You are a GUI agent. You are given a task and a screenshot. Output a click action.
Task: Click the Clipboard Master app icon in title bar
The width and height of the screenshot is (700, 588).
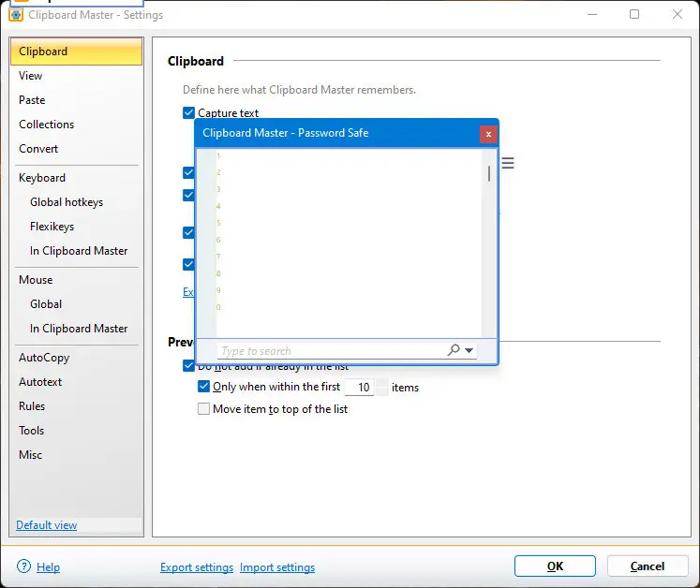point(16,15)
